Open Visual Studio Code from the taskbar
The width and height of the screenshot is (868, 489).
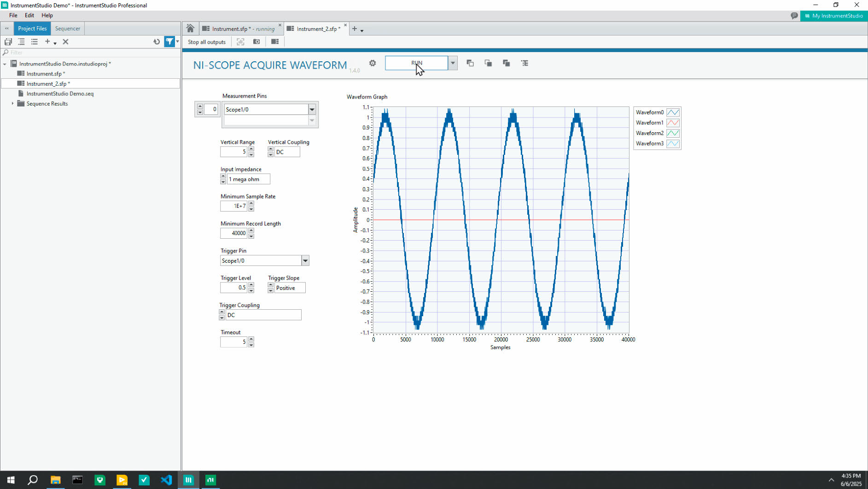tap(166, 480)
